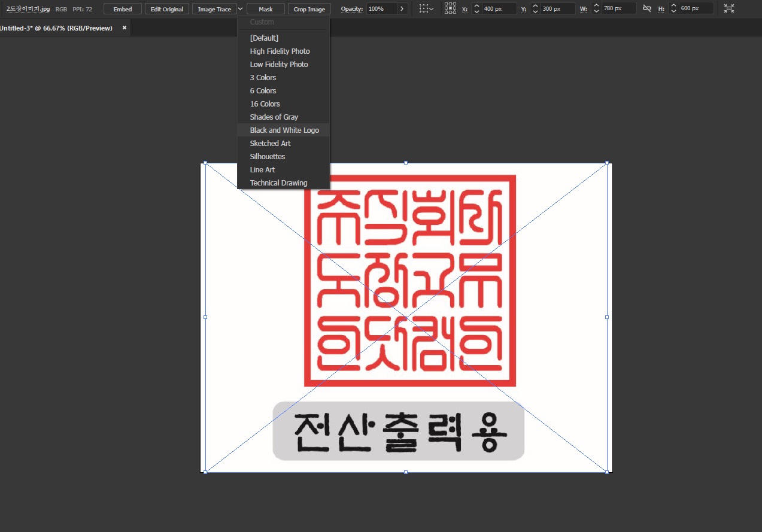Click the Image Trace button

point(214,9)
